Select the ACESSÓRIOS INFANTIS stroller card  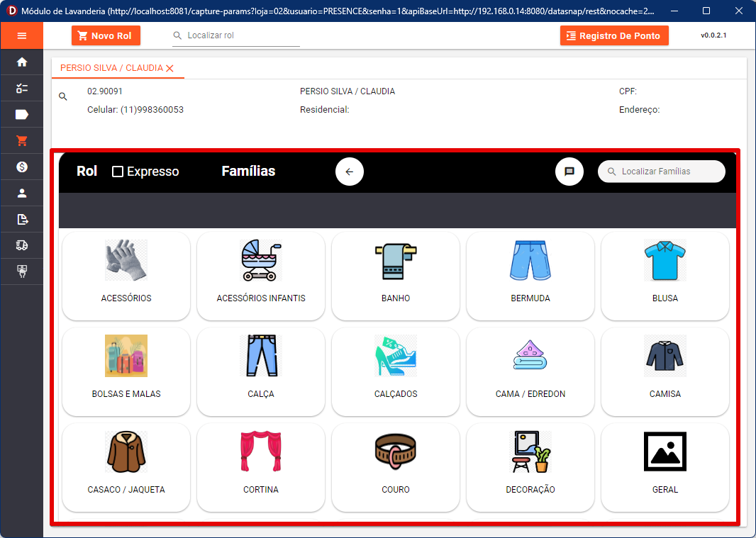tap(261, 276)
